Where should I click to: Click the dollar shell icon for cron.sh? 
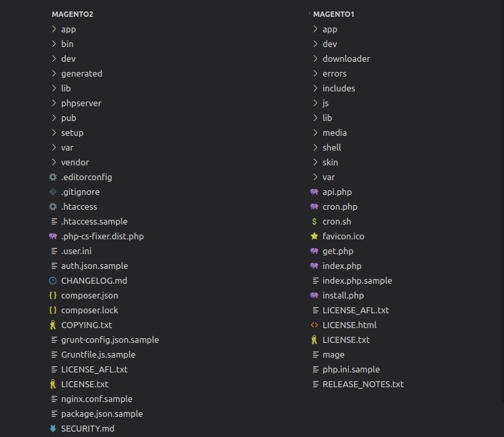314,221
